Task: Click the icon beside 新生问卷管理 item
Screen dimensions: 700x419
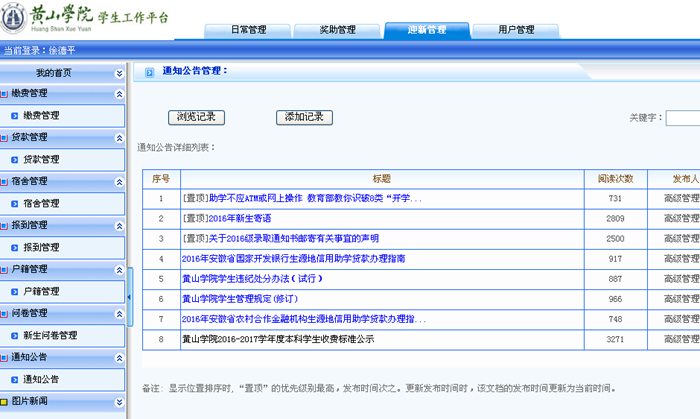Action: click(x=15, y=336)
